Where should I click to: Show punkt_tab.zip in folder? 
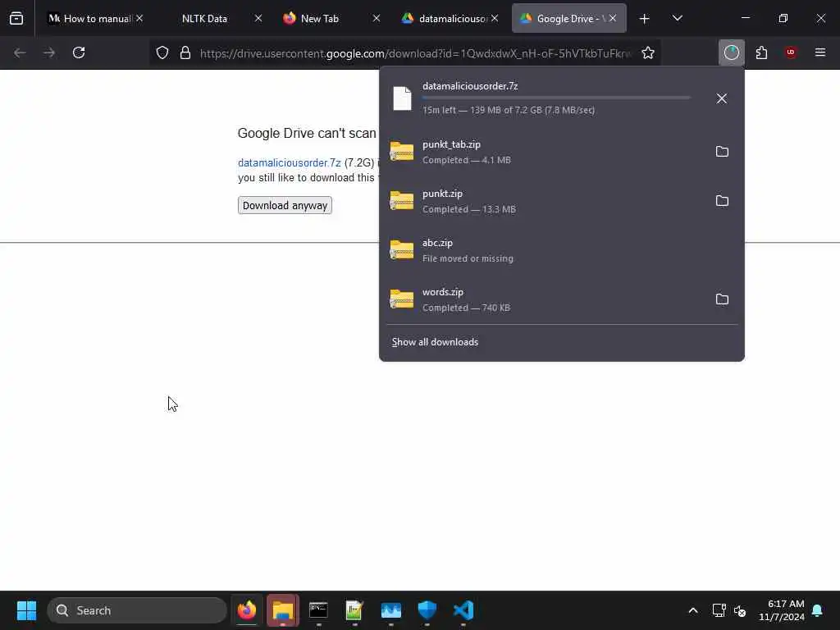click(x=722, y=152)
